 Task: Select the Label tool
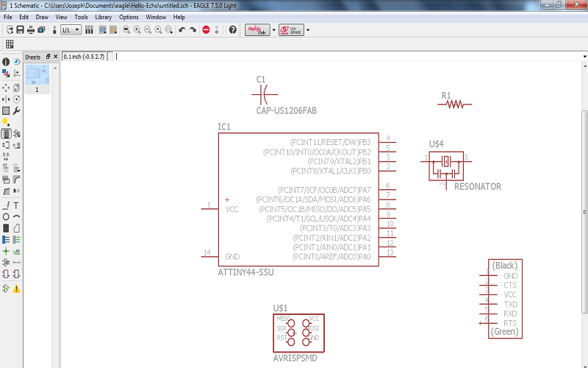(16, 251)
